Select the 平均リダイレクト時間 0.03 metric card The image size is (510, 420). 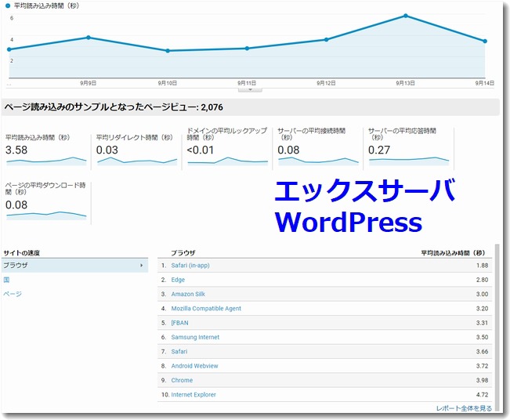click(x=136, y=149)
